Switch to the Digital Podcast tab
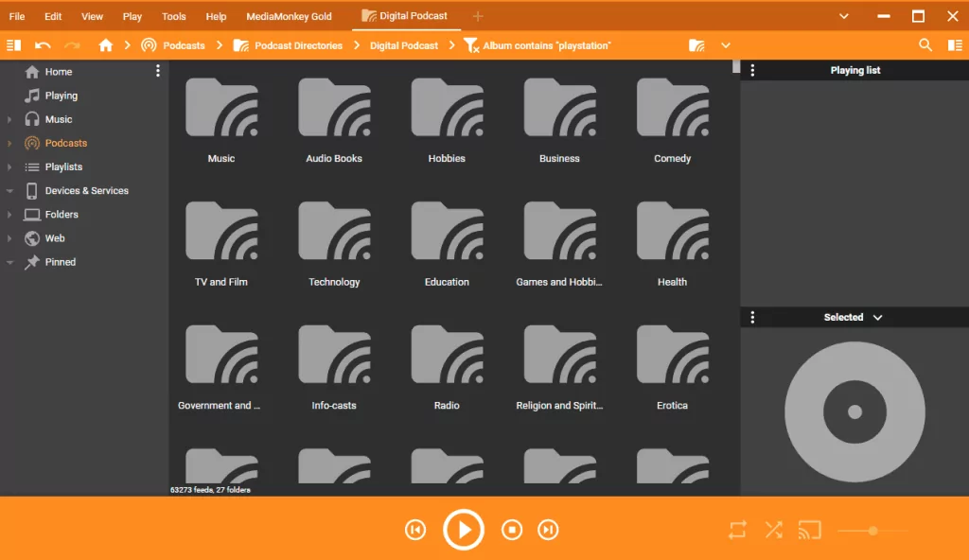This screenshot has width=969, height=560. (406, 16)
